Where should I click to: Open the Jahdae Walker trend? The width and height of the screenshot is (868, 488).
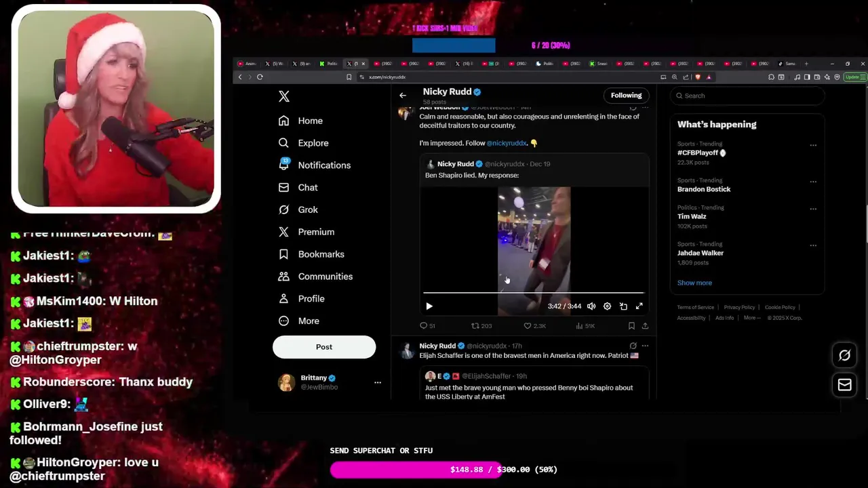(701, 253)
